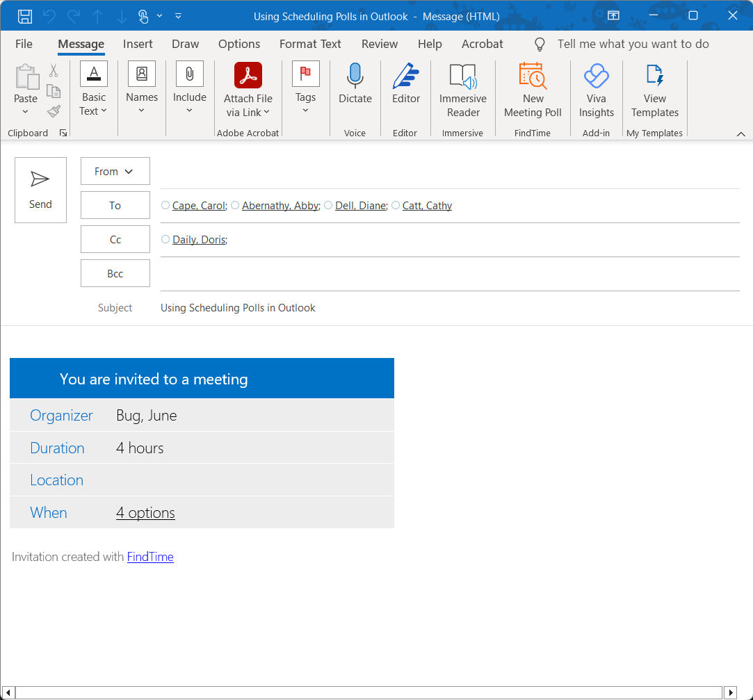Click the Undo arrow in the title bar
This screenshot has width=753, height=700.
(49, 16)
